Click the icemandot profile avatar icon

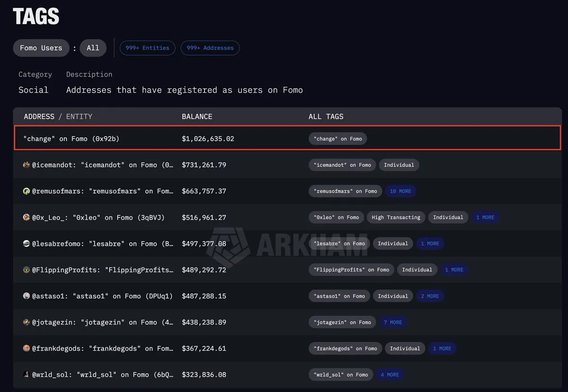click(x=27, y=165)
